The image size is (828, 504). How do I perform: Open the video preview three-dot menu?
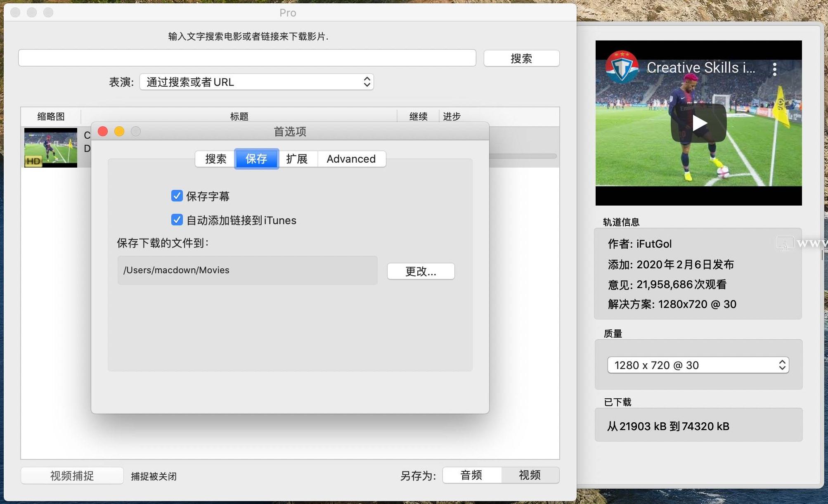pyautogui.click(x=775, y=69)
